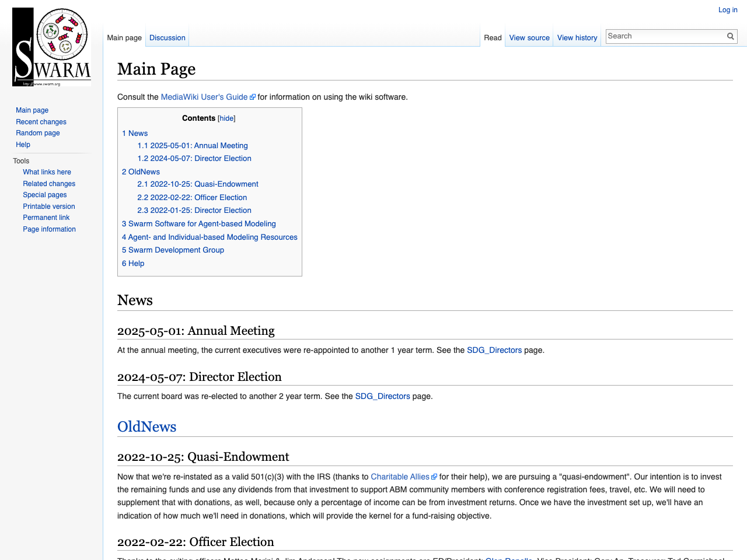
Task: Click the OldNews heading link
Action: point(146,427)
